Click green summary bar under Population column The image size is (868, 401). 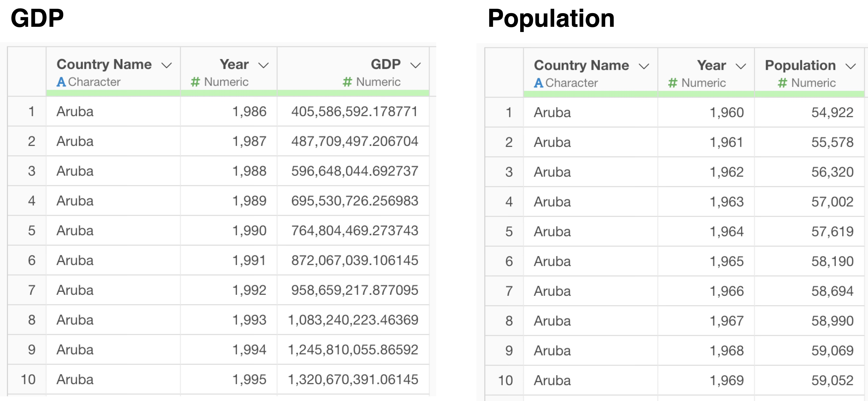pyautogui.click(x=809, y=94)
